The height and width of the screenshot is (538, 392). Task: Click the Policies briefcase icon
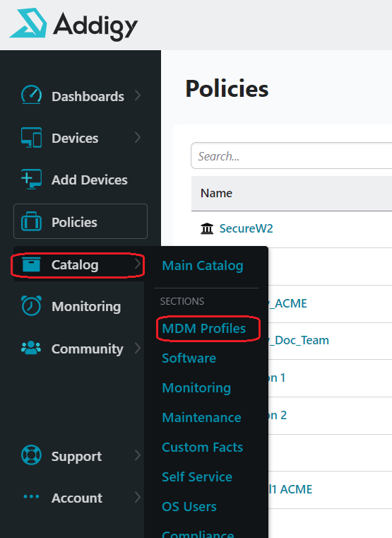point(31,222)
